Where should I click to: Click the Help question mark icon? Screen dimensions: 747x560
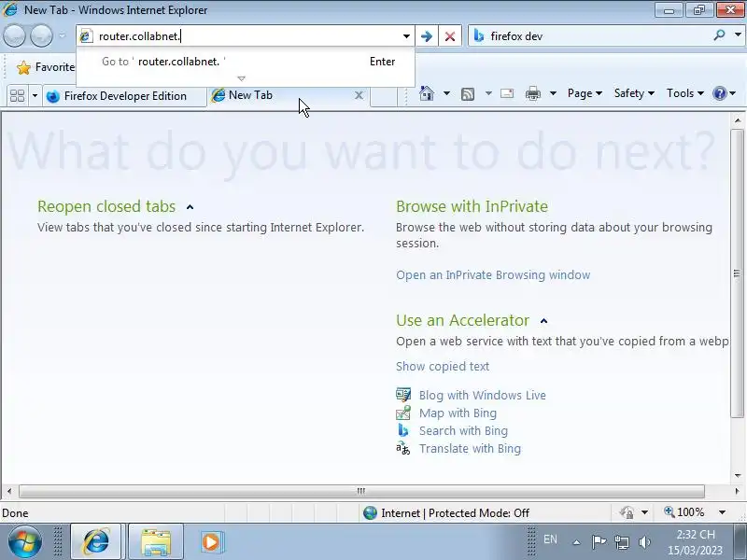(x=719, y=93)
